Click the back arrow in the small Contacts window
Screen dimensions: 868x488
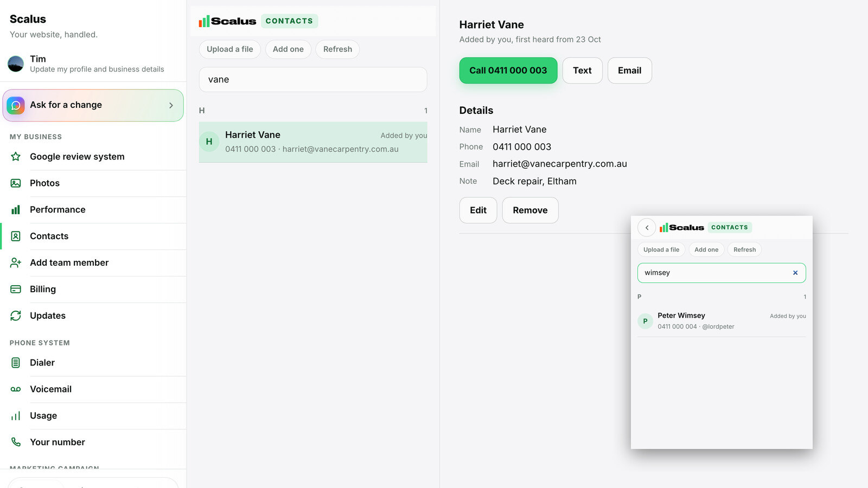pos(647,228)
